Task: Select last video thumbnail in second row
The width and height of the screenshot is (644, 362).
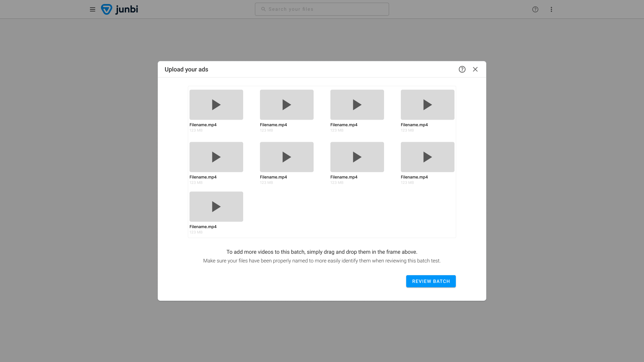Action: click(428, 157)
